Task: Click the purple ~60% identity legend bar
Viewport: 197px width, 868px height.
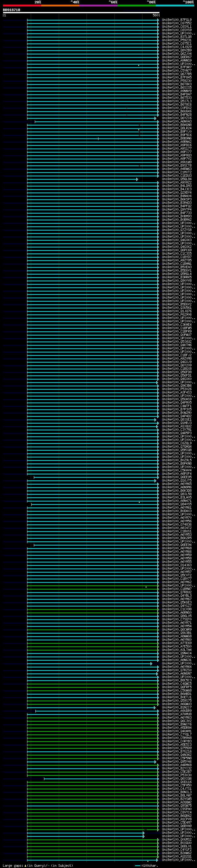Action: pos(99,6)
